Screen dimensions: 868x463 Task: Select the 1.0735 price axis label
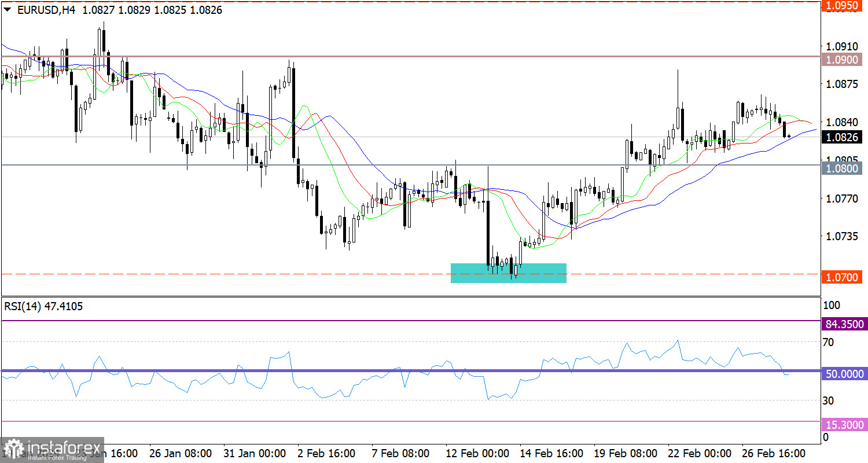pos(841,237)
